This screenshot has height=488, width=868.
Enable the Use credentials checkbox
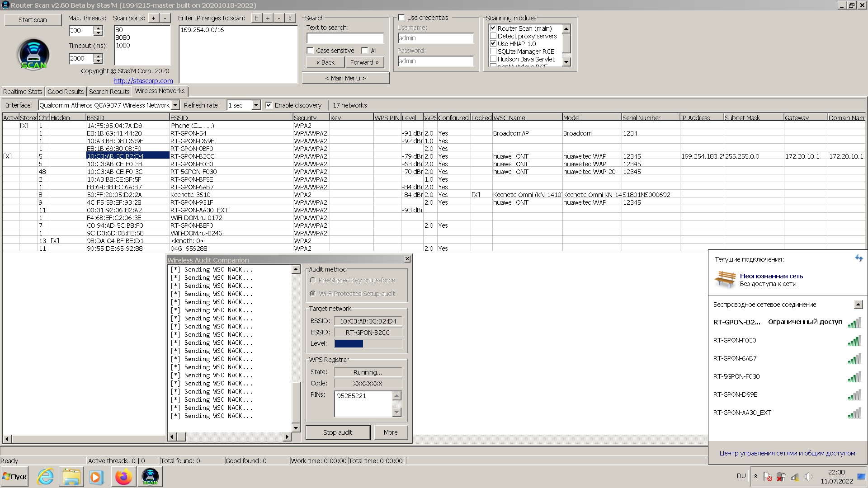401,18
